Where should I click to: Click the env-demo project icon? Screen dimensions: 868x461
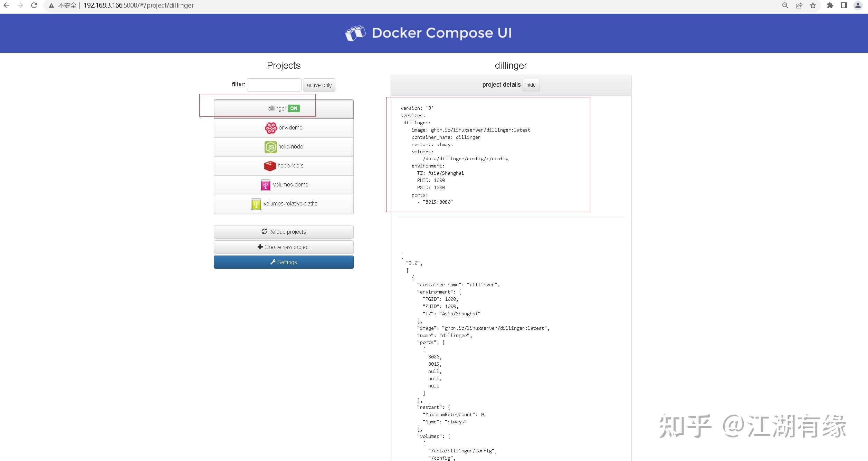coord(270,127)
